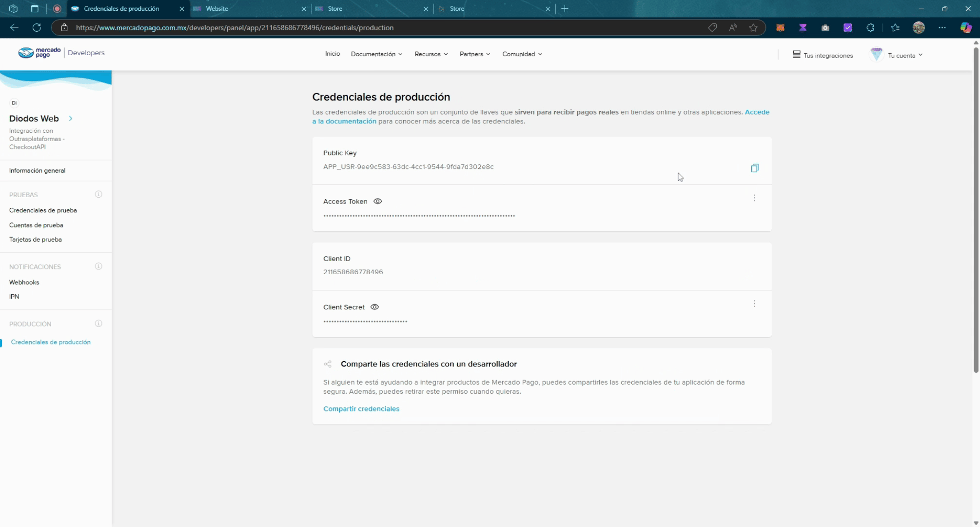Image resolution: width=980 pixels, height=527 pixels.
Task: View site information lock icon
Action: (x=64, y=28)
